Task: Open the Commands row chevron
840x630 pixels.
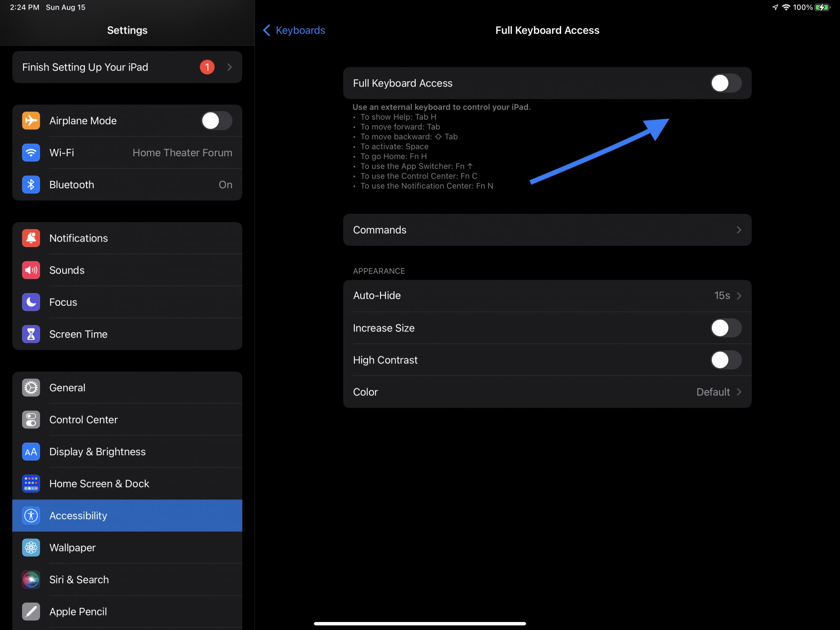Action: [x=739, y=230]
